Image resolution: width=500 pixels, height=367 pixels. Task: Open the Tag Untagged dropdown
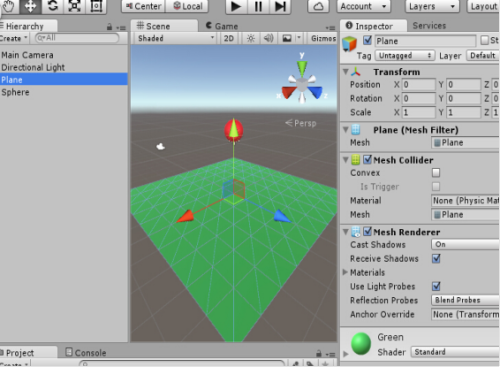(x=405, y=55)
